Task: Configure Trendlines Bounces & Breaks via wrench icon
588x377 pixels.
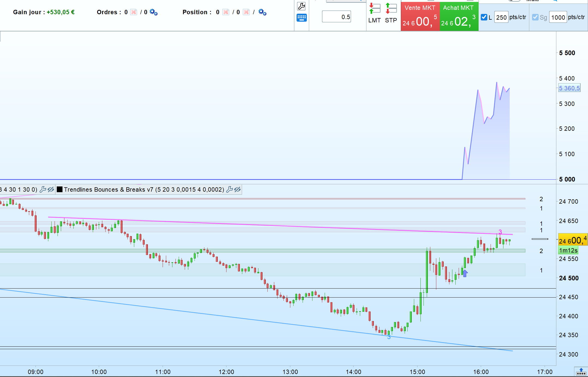Action: tap(230, 189)
